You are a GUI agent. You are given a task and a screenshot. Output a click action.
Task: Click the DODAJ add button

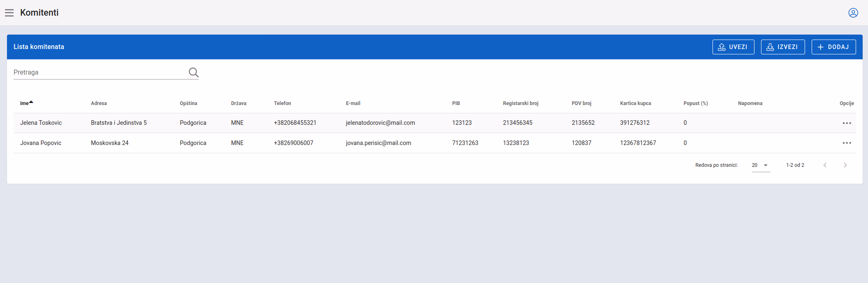833,47
